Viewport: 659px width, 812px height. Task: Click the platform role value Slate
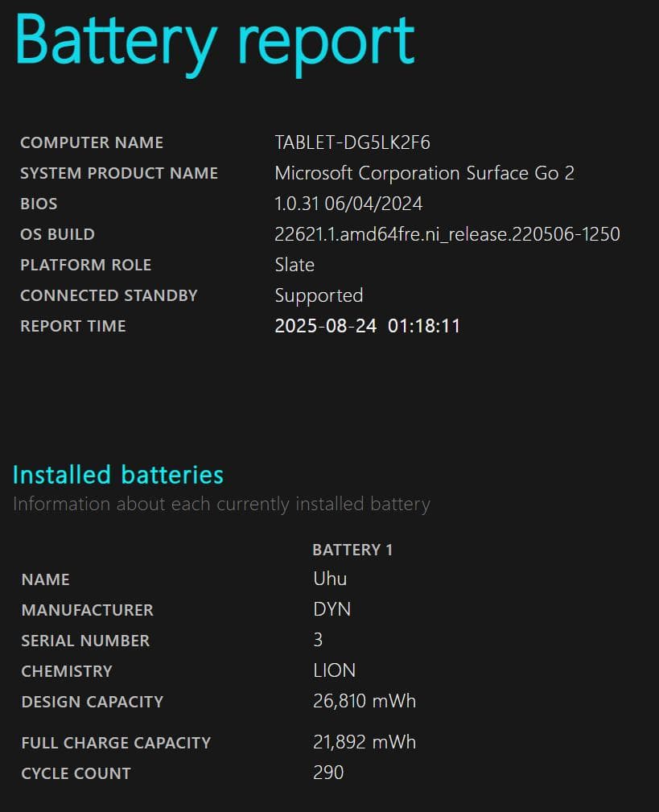point(294,265)
